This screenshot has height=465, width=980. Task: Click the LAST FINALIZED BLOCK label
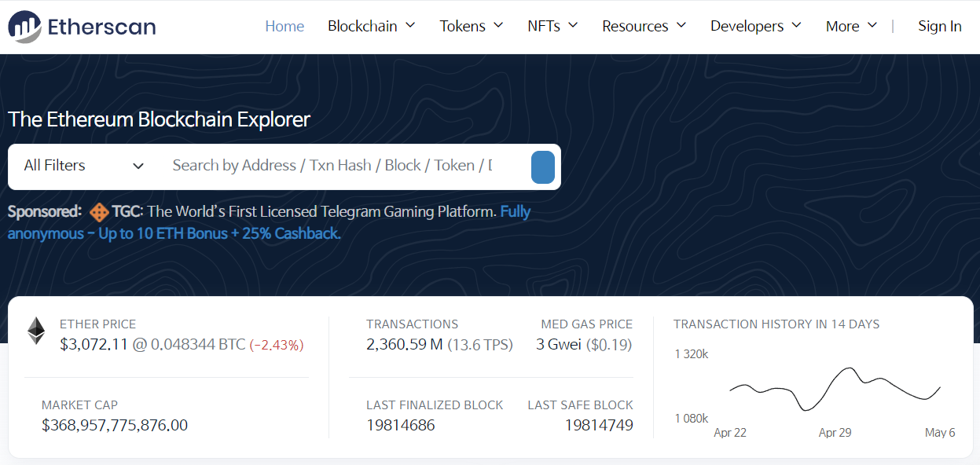pos(435,405)
